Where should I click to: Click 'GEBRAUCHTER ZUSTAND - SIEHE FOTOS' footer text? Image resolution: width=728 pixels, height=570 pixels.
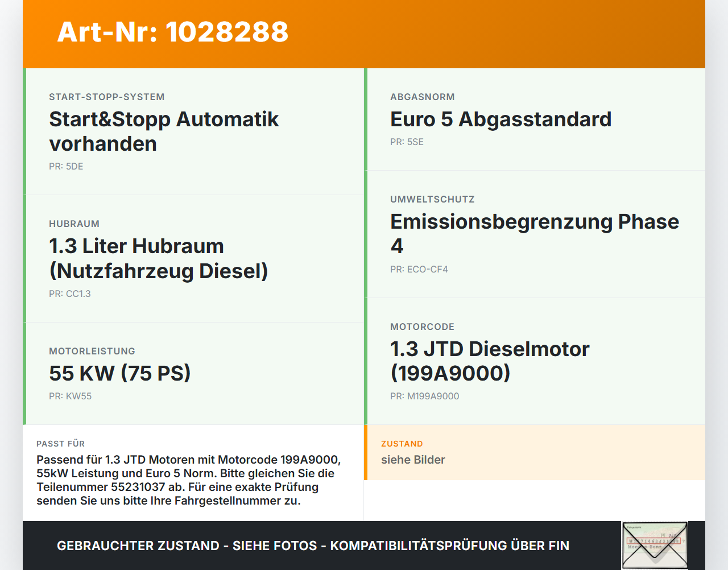pos(313,546)
